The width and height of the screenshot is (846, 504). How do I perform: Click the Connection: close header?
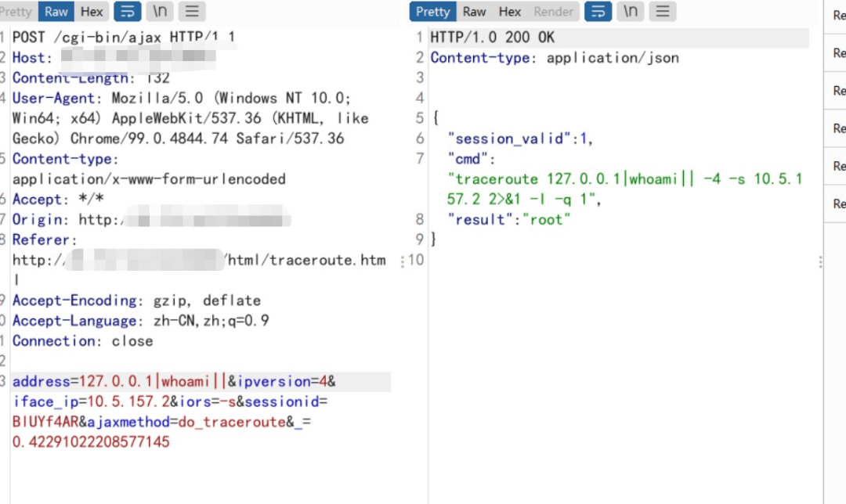(82, 341)
